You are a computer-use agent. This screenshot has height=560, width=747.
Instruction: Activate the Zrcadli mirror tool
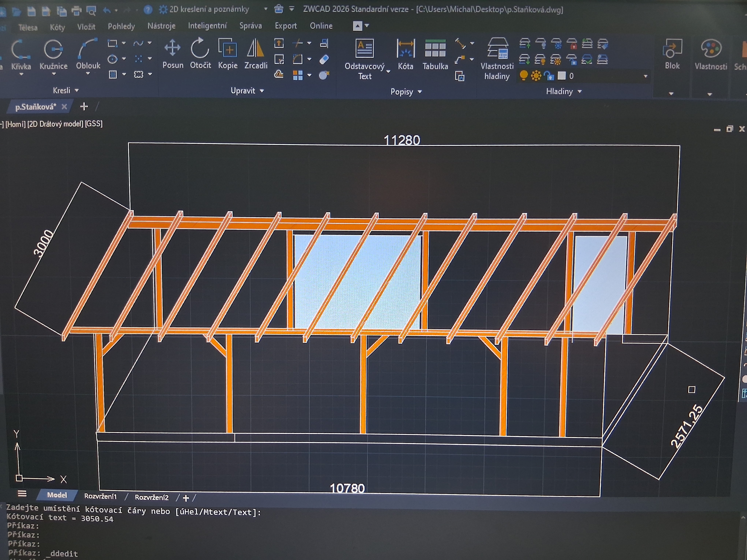click(x=256, y=53)
